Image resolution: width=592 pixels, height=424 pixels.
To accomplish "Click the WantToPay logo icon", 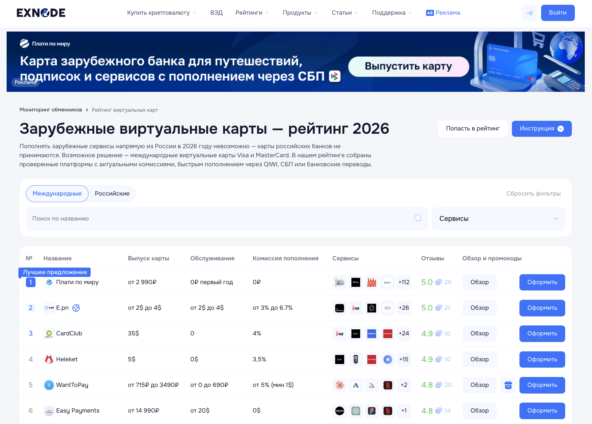I will (49, 385).
